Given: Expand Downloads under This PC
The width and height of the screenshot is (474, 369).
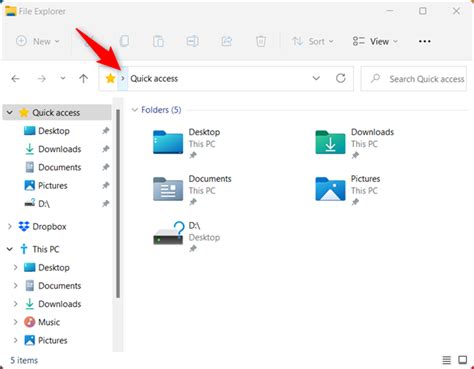Looking at the screenshot, I should pos(15,304).
